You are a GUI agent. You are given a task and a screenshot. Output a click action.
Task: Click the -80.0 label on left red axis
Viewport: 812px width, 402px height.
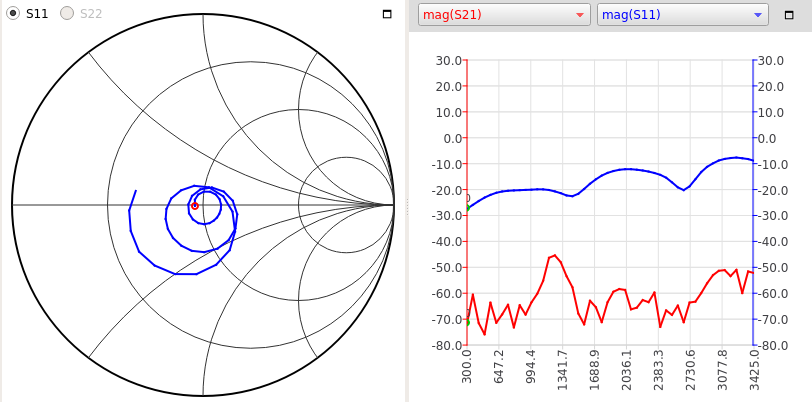click(x=448, y=345)
